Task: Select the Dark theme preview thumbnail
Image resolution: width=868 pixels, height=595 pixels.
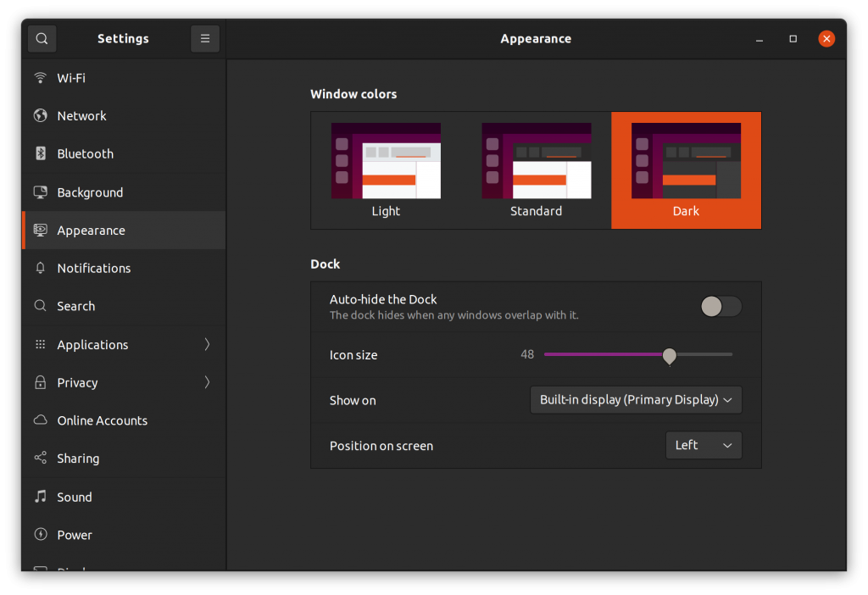Action: (685, 161)
